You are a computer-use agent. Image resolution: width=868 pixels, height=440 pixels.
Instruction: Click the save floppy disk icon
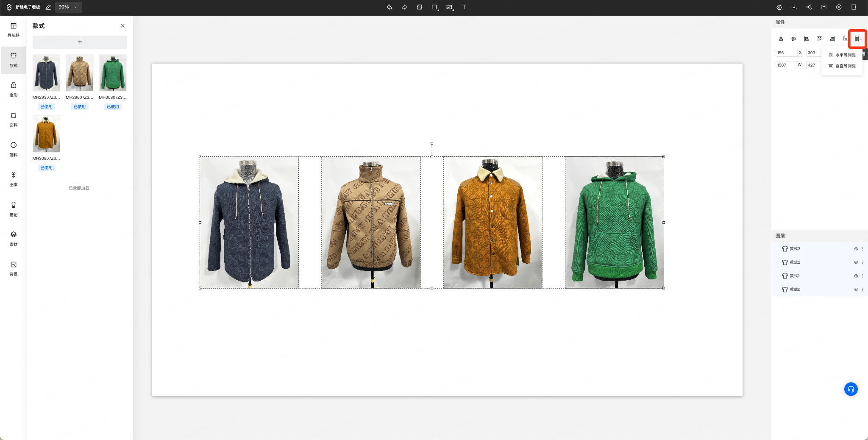(x=824, y=7)
